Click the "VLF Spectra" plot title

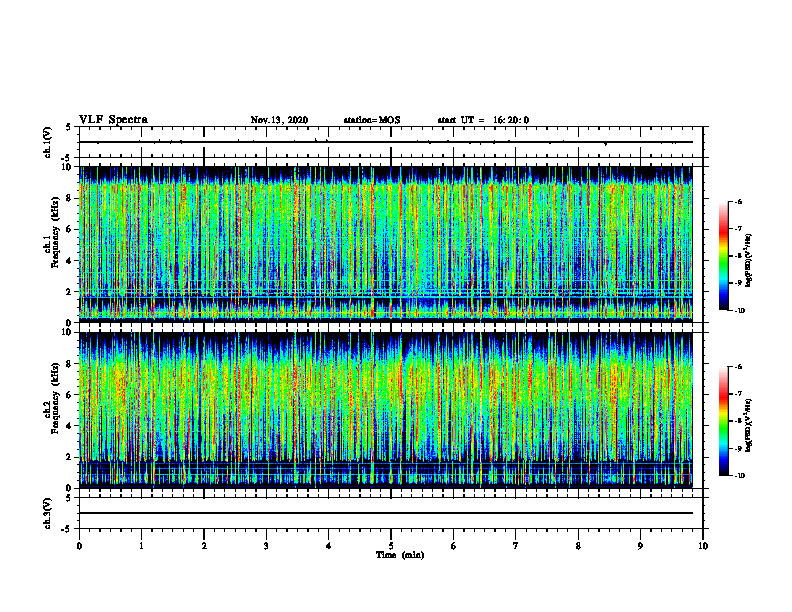113,120
